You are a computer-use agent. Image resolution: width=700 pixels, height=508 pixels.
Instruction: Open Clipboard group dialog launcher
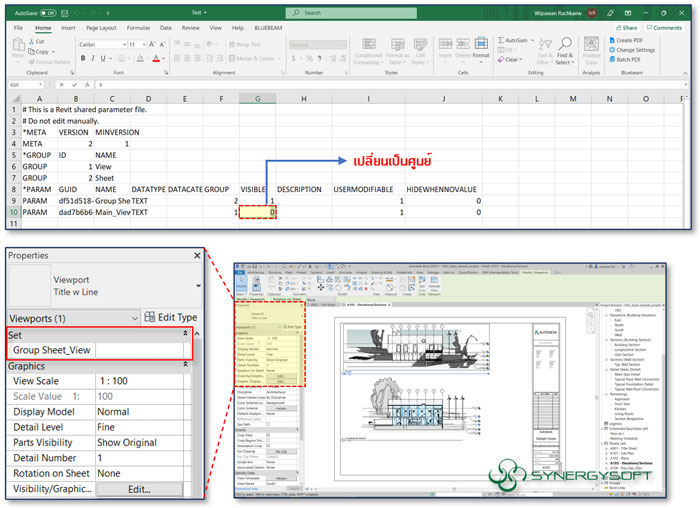click(72, 73)
